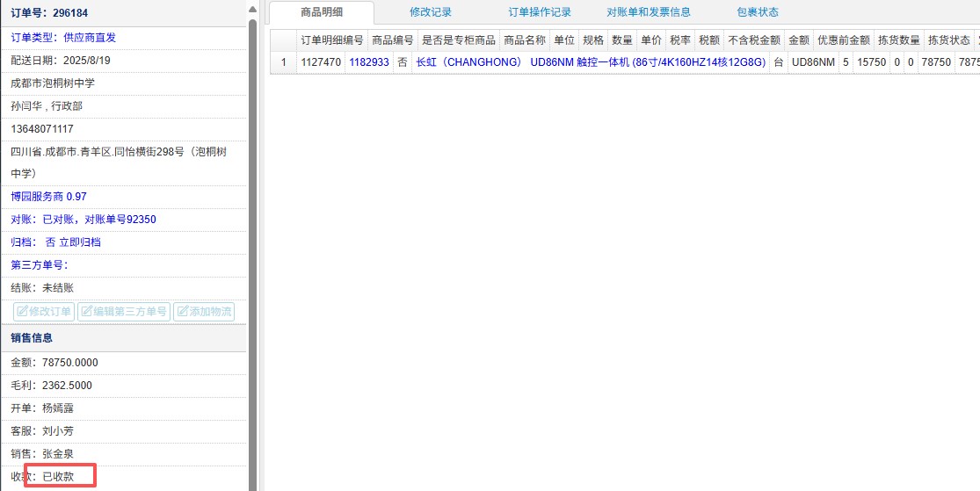
Task: Click the 编辑第三方单号 edit button
Action: (124, 312)
